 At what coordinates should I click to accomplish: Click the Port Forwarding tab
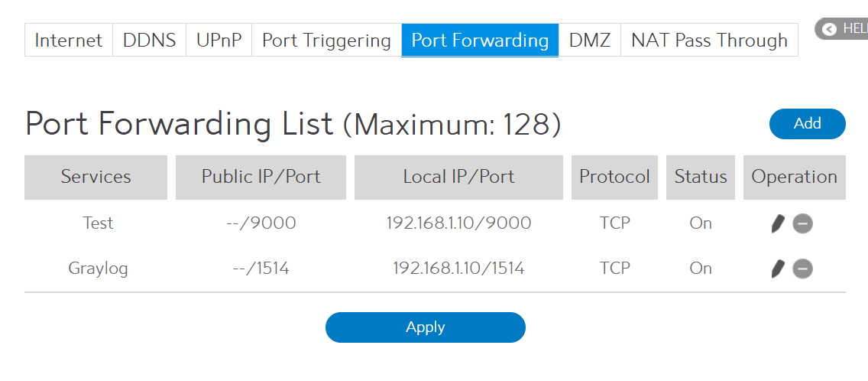tap(480, 40)
